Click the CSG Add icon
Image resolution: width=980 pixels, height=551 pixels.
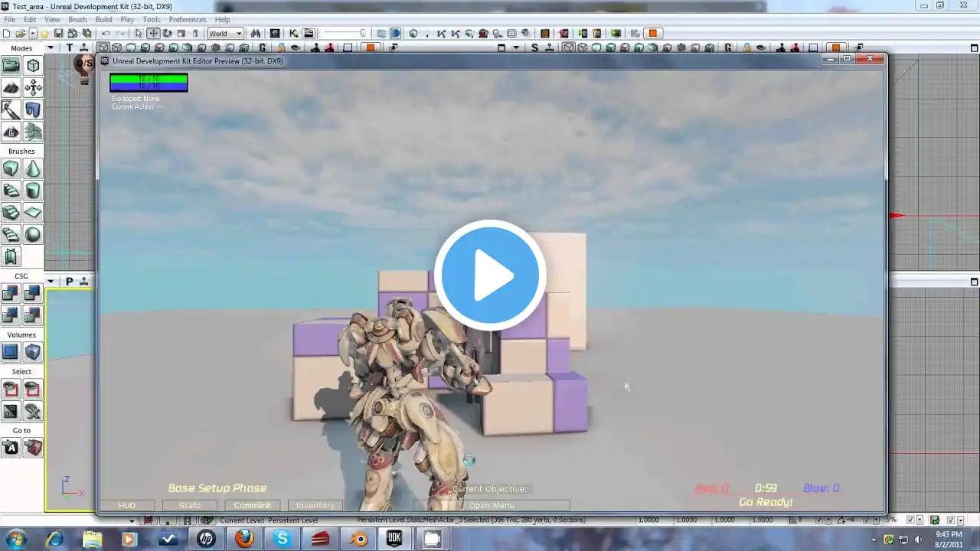click(x=11, y=293)
